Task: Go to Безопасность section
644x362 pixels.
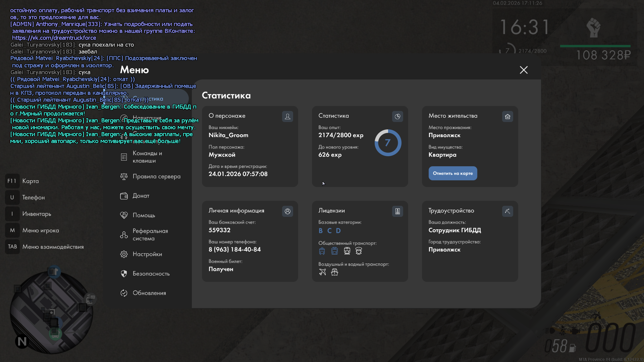Action: point(151,274)
